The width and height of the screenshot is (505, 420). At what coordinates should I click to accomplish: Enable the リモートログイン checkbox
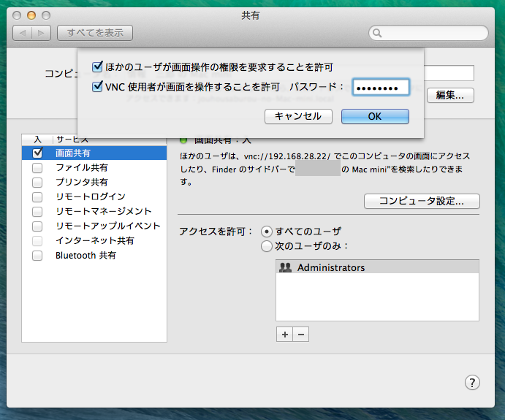coord(37,197)
